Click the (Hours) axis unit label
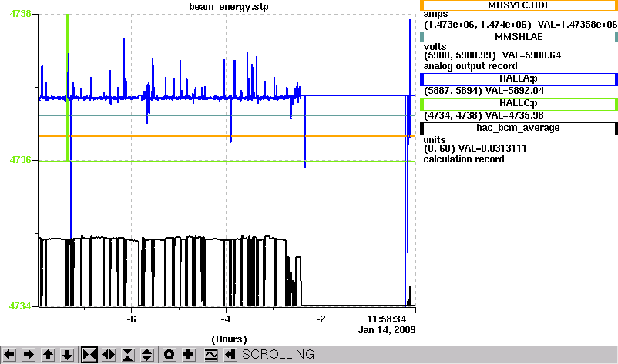 click(x=229, y=339)
